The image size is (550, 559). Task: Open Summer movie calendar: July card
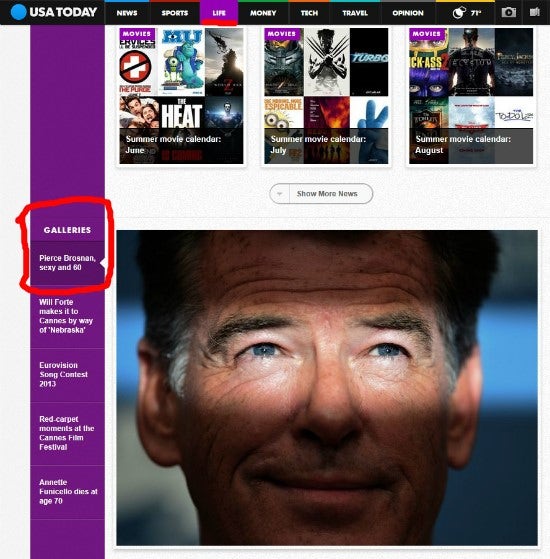coord(326,96)
